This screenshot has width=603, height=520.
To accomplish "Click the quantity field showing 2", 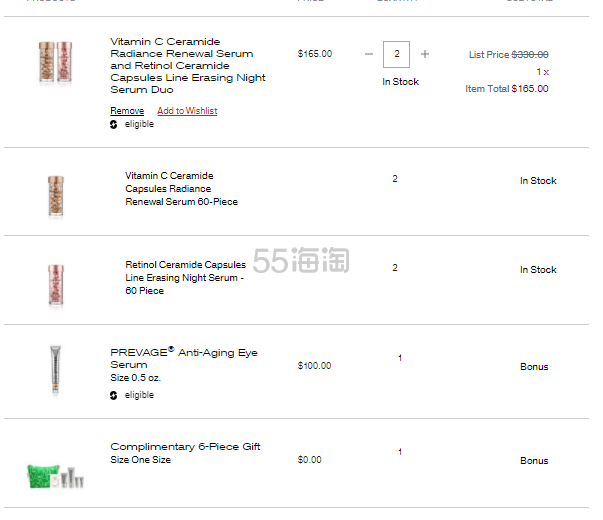I will (x=396, y=54).
